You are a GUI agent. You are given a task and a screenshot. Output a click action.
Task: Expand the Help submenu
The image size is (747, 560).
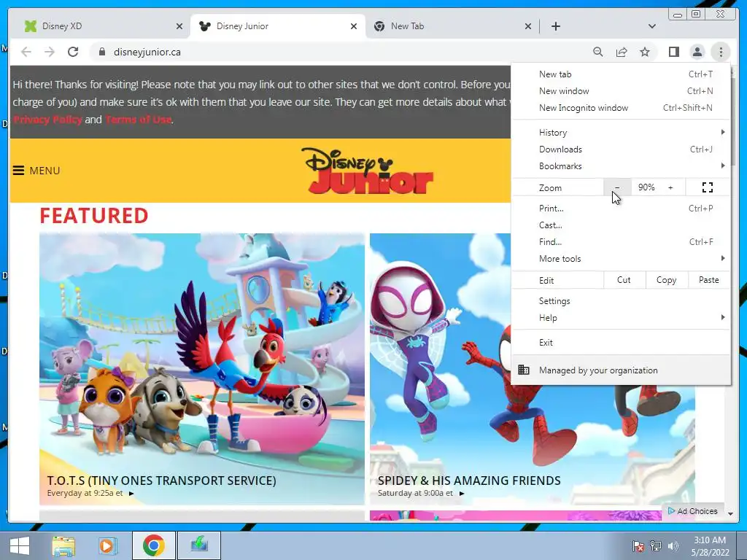(620, 318)
